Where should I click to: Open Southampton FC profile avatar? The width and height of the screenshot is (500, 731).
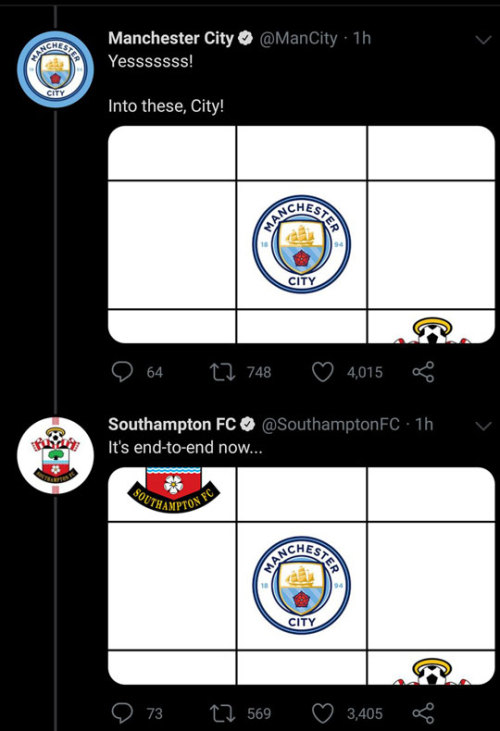click(55, 455)
